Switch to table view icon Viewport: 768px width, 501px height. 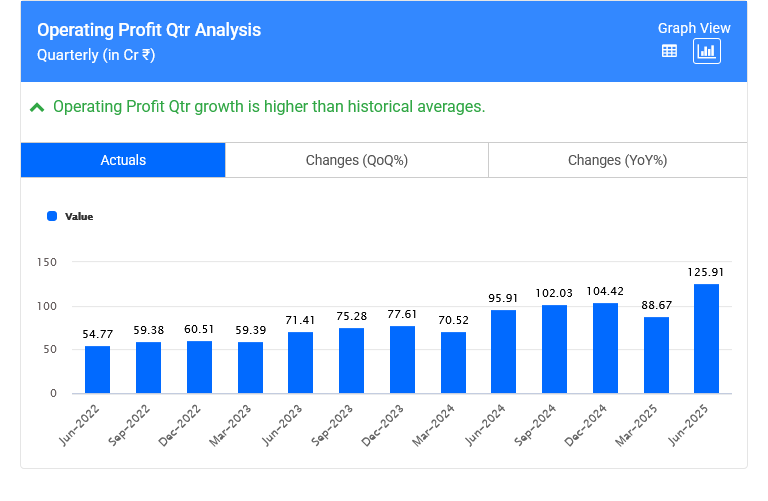pyautogui.click(x=670, y=51)
